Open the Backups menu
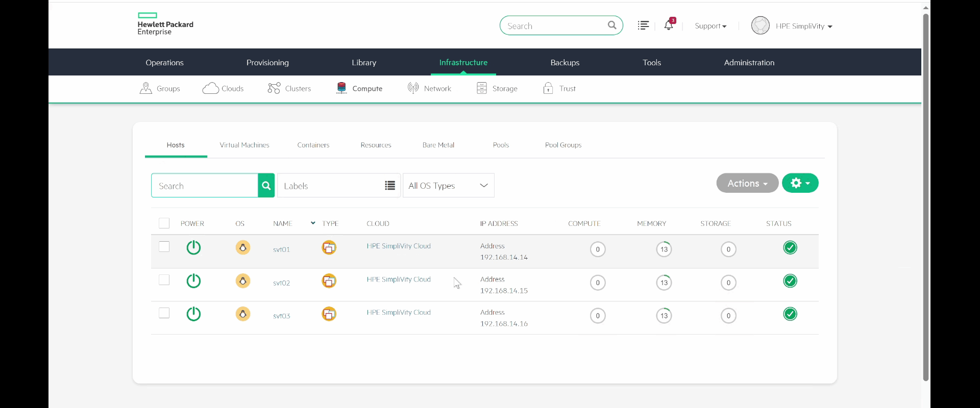This screenshot has width=980, height=408. click(565, 62)
